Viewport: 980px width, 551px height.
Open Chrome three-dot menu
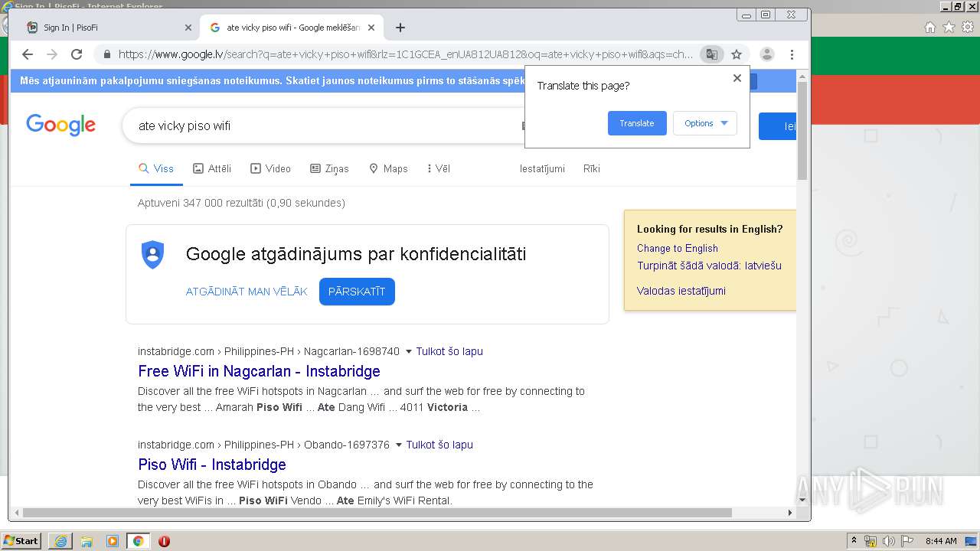click(x=792, y=54)
